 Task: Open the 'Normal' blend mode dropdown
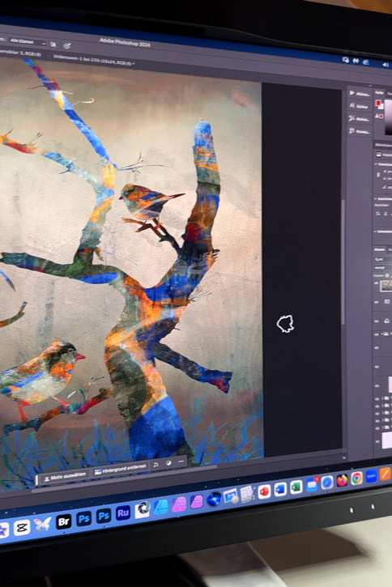click(x=382, y=268)
